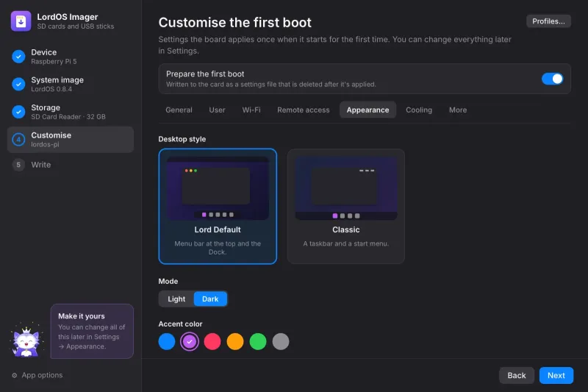
Task: Select Light mode
Action: pos(176,299)
